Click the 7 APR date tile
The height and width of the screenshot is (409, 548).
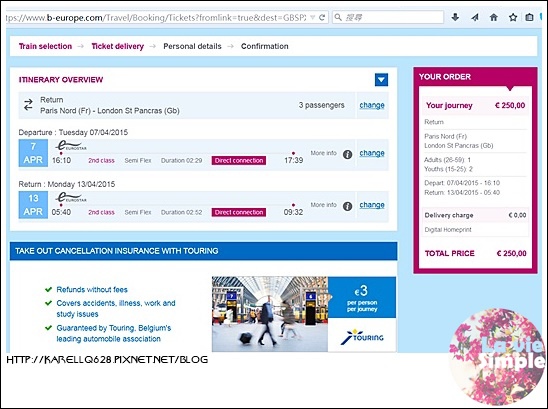[33, 153]
